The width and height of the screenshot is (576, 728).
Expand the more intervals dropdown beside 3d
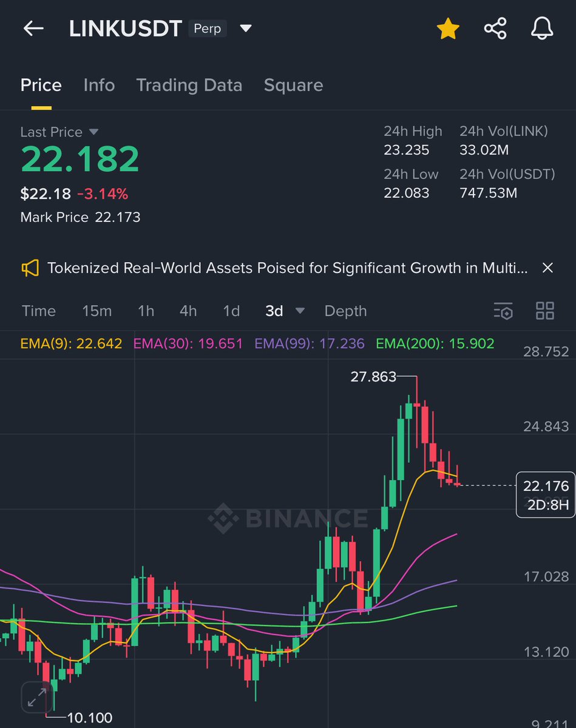pos(300,311)
